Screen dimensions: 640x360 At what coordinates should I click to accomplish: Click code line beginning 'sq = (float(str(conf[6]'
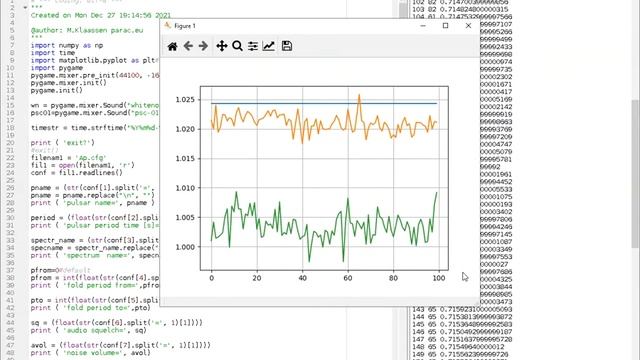(116, 323)
